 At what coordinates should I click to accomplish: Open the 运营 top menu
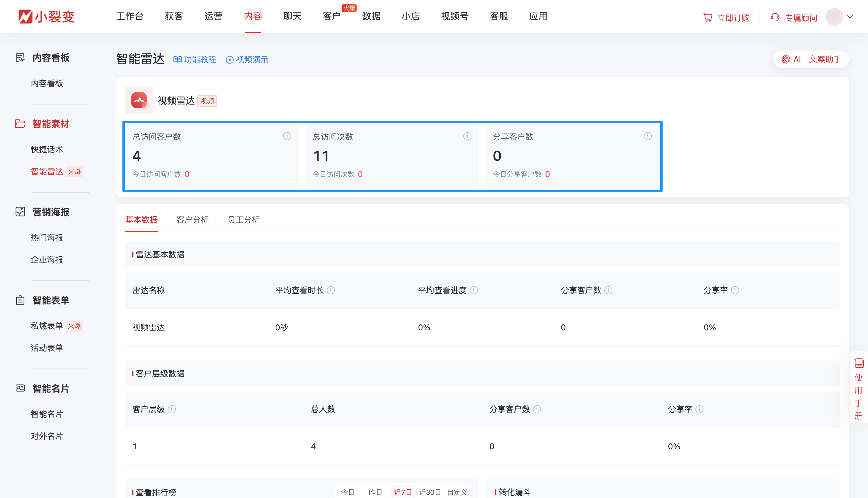click(x=213, y=17)
